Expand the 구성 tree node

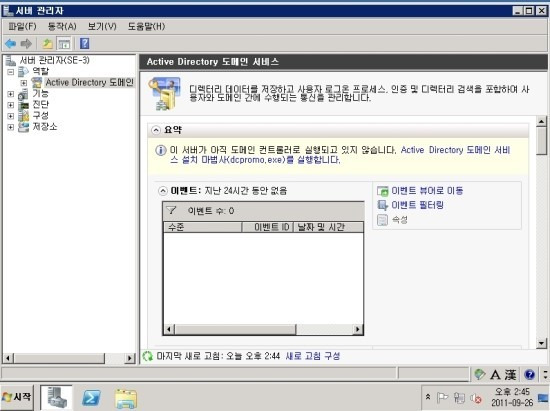coord(11,116)
